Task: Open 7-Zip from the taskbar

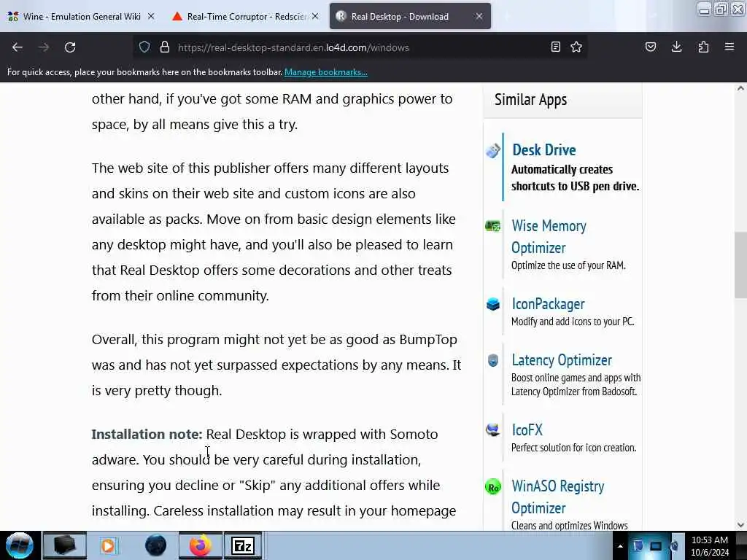Action: pos(243,545)
